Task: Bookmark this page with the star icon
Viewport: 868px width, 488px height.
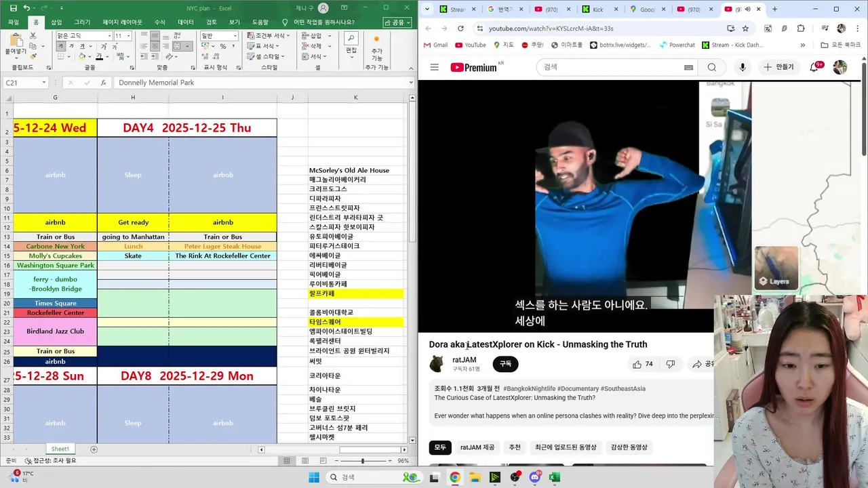Action: tap(745, 28)
